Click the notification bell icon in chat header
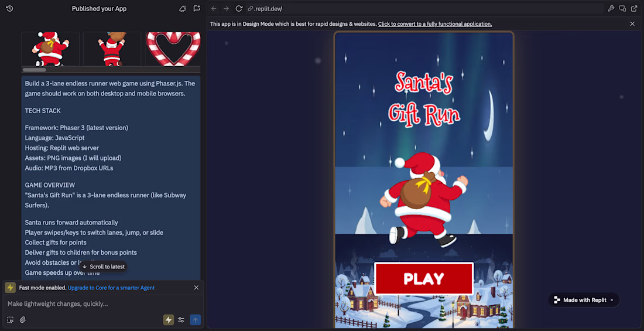 tap(183, 9)
